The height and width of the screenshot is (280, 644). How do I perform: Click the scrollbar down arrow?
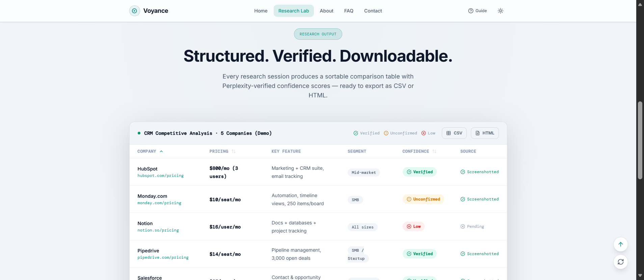tap(640, 276)
